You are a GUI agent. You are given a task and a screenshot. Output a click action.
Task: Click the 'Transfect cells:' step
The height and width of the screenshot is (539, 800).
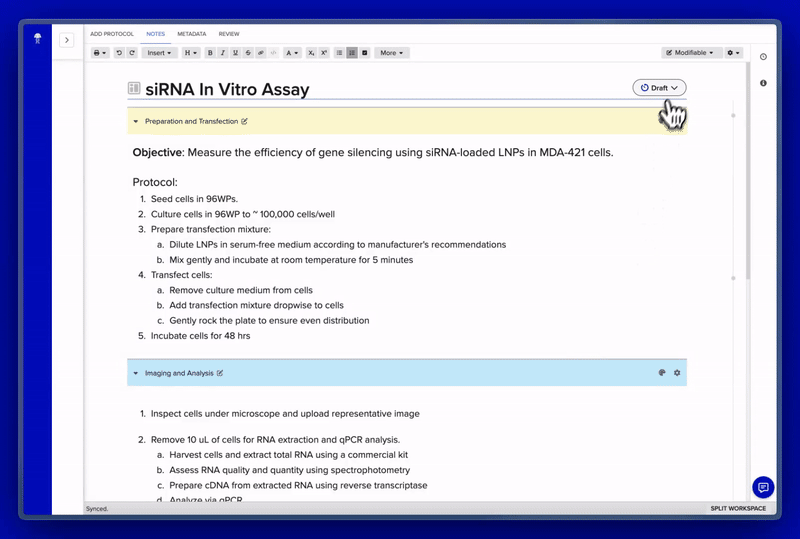pyautogui.click(x=182, y=275)
